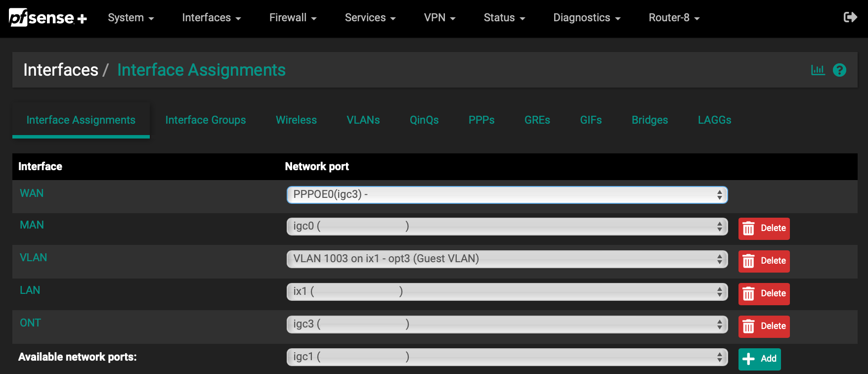
Task: Open the WAN network port dropdown
Action: pos(507,195)
